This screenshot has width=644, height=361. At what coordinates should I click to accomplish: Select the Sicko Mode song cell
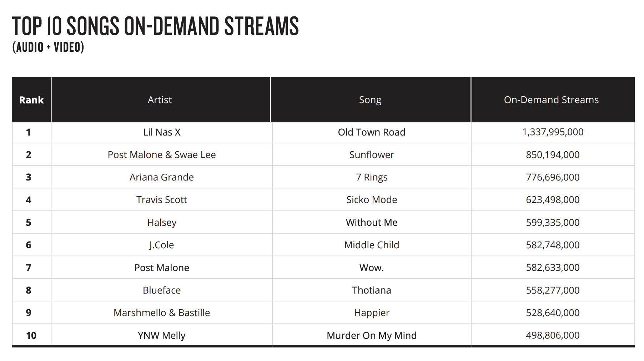[x=371, y=200]
